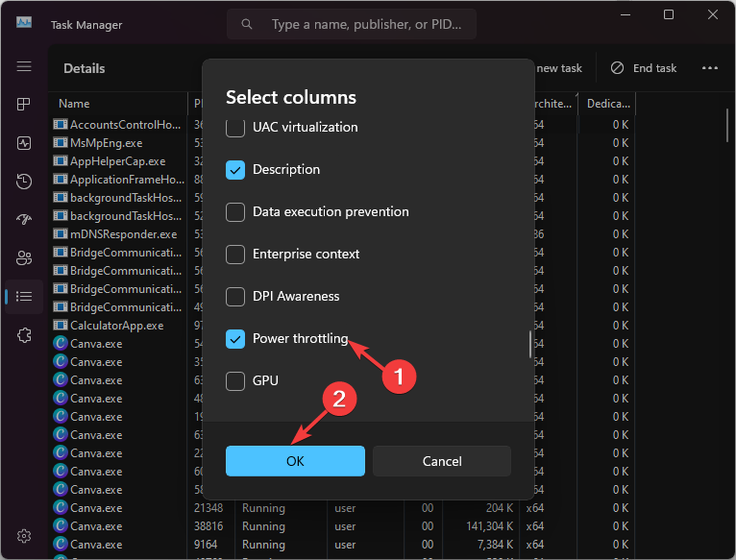Open the hamburger navigation menu
The width and height of the screenshot is (736, 560).
click(x=24, y=66)
